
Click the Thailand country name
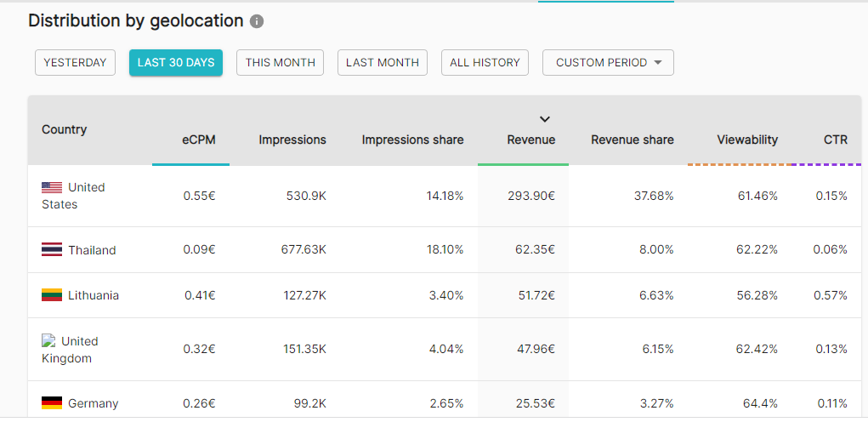coord(92,250)
